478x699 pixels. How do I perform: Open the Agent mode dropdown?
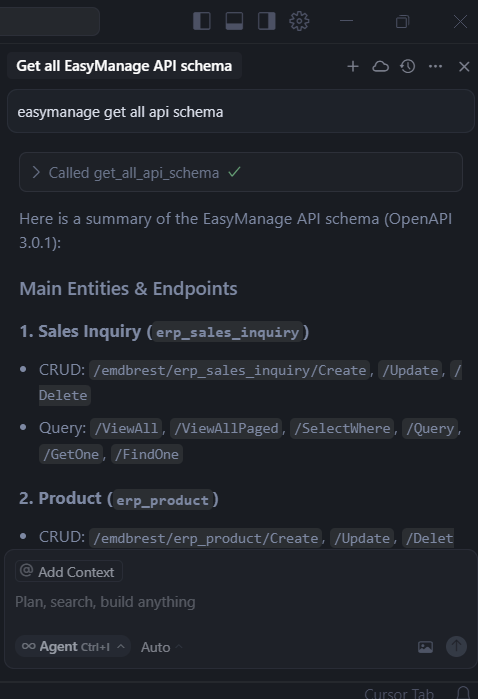[73, 646]
